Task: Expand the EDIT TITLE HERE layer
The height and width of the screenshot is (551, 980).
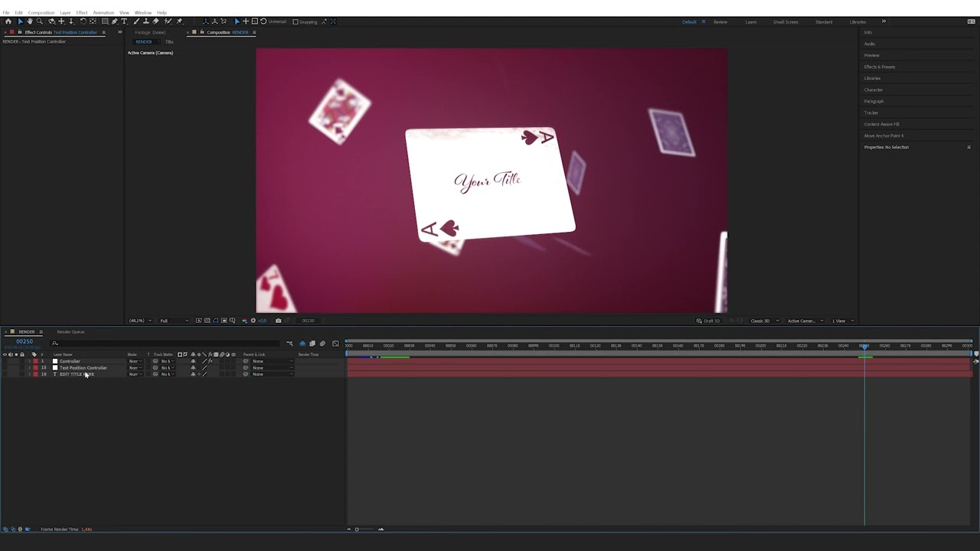Action: [x=30, y=374]
